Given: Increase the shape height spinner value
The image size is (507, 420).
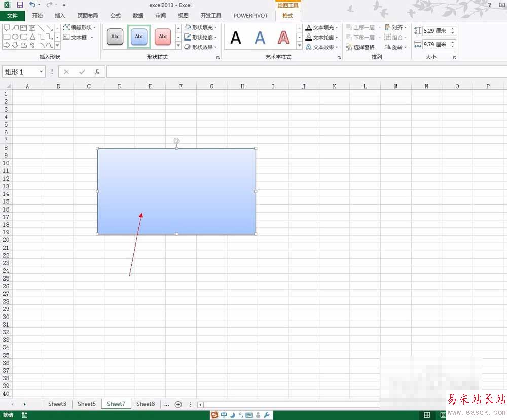Looking at the screenshot, I should tap(453, 29).
